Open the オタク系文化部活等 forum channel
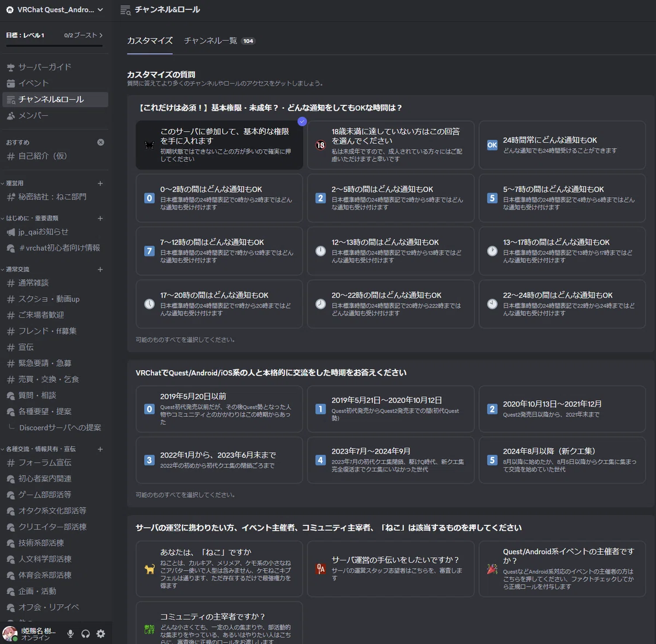This screenshot has width=656, height=644. click(x=55, y=511)
